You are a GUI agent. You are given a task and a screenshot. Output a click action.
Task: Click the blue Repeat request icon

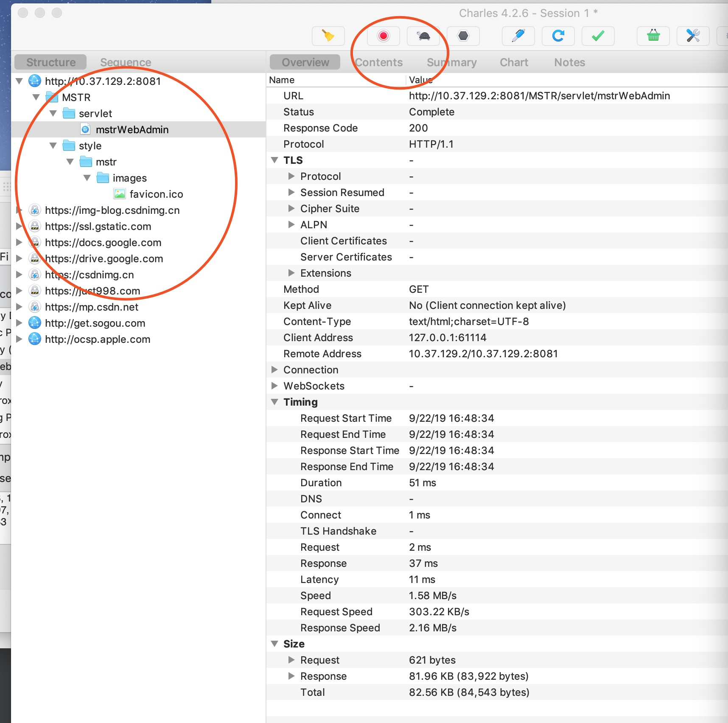[558, 36]
